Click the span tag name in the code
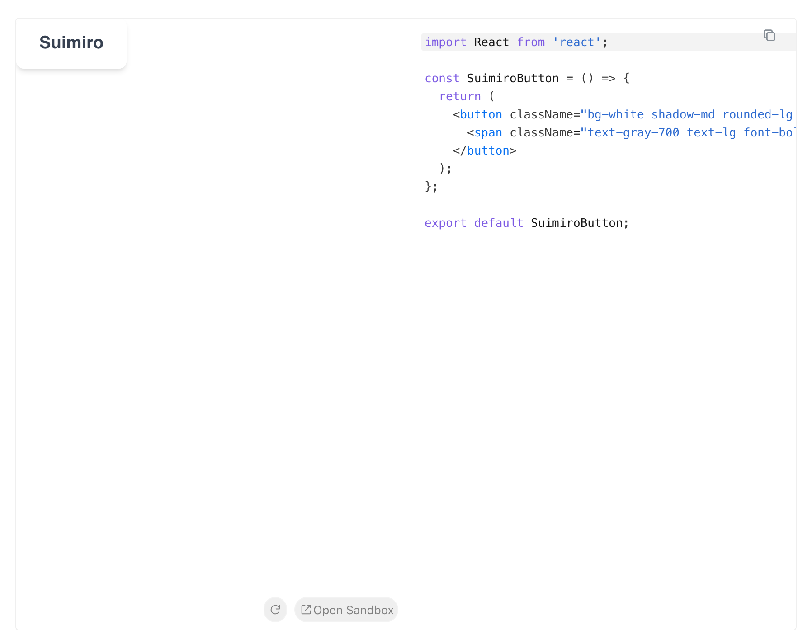812x644 pixels. coord(488,132)
